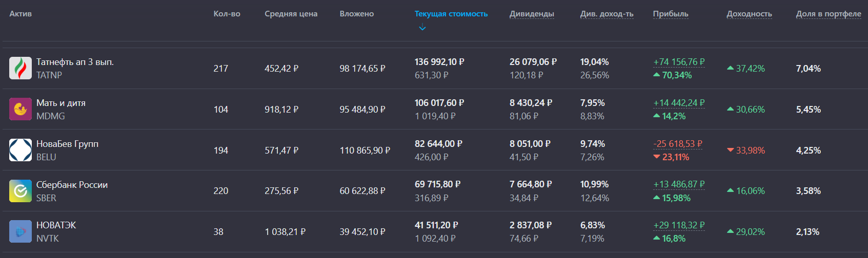868x258 pixels.
Task: Click dividends 7 664,80 ₽ cell
Action: point(531,184)
